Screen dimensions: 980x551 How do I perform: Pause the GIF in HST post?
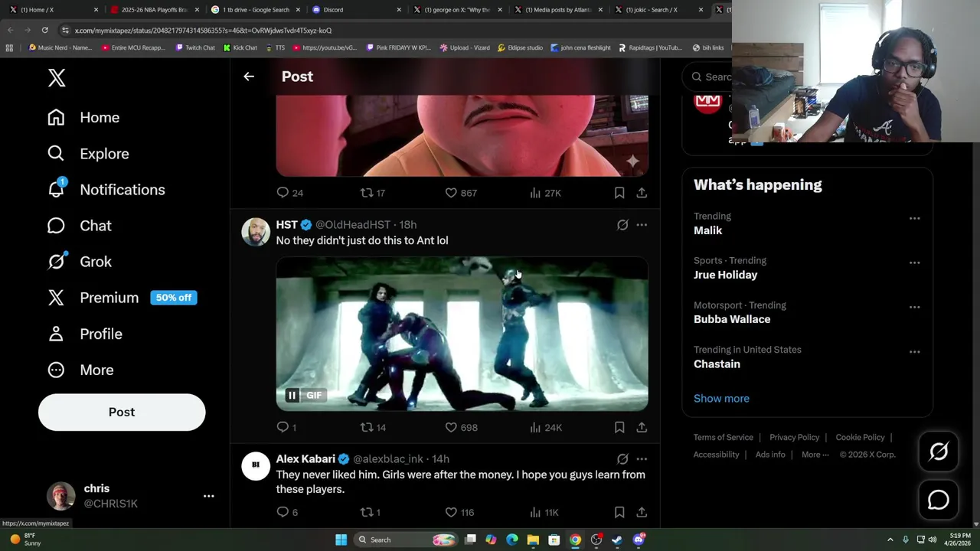coord(292,395)
